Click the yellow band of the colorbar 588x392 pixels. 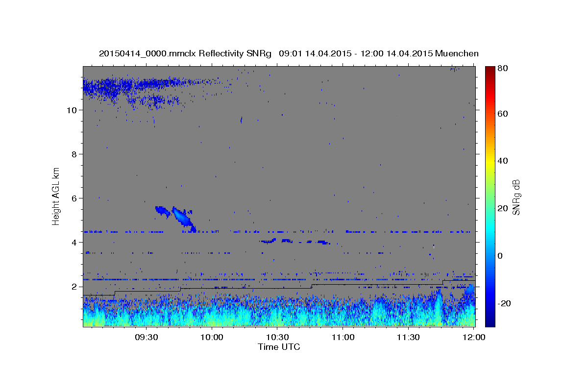(x=490, y=162)
